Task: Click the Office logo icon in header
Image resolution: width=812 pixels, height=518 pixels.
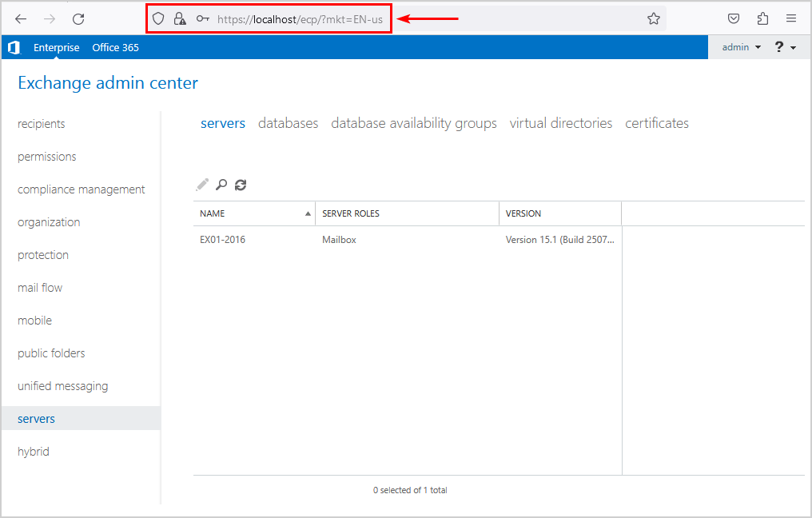Action: (x=14, y=48)
